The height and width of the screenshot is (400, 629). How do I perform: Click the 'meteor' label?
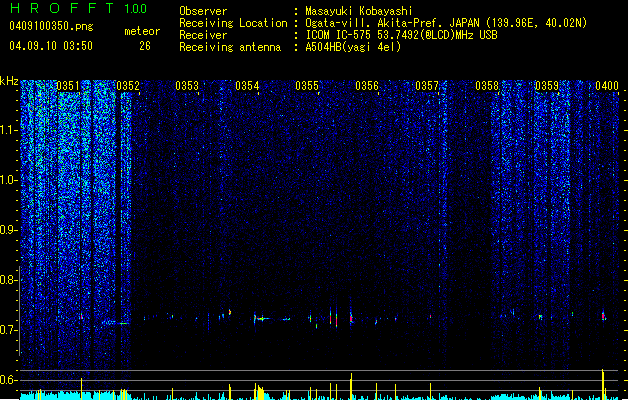point(142,31)
